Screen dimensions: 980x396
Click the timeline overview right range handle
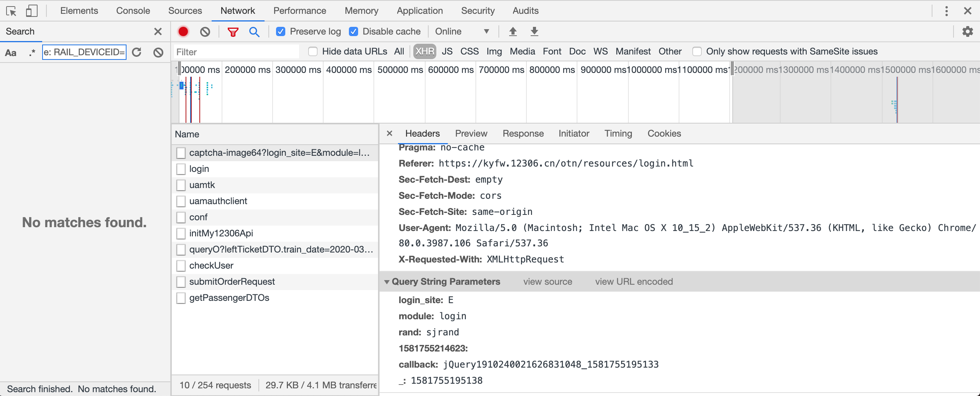732,69
